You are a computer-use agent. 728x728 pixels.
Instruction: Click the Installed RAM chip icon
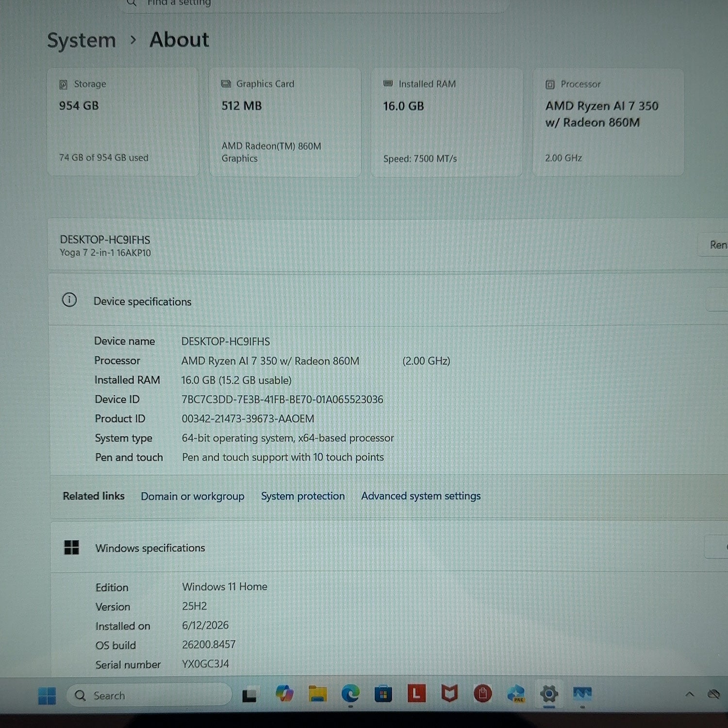pyautogui.click(x=388, y=83)
